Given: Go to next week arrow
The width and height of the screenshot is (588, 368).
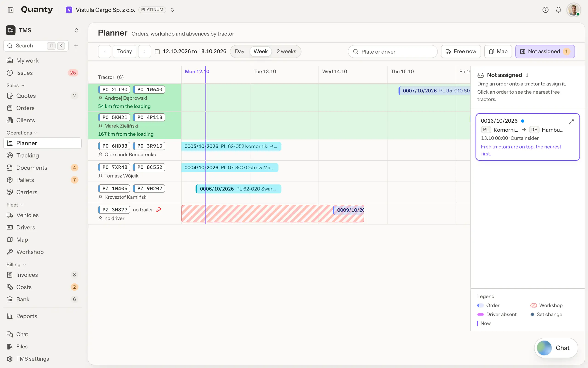Looking at the screenshot, I should click(x=144, y=51).
